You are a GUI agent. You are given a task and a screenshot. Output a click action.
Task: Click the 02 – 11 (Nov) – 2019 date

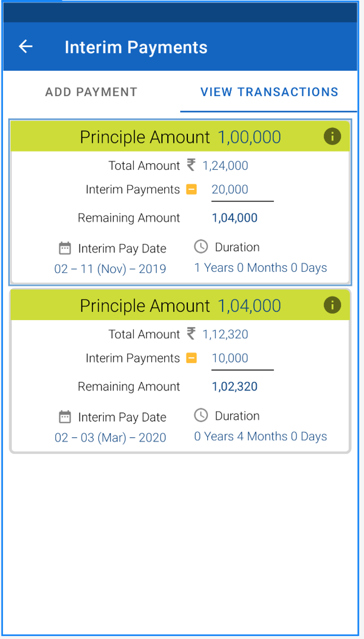coord(110,269)
